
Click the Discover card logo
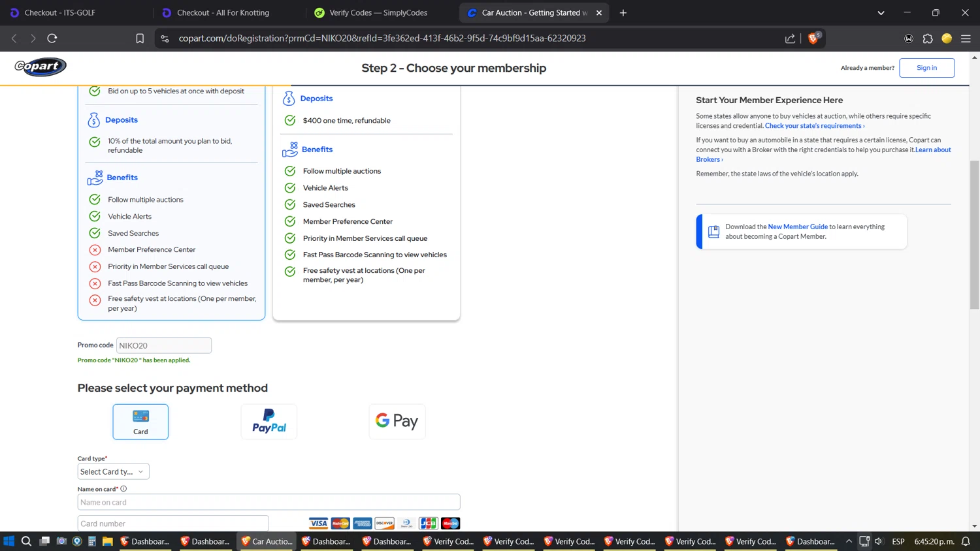384,523
